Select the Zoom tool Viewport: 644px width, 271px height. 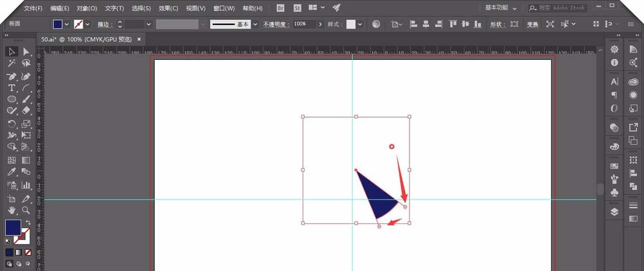26,210
